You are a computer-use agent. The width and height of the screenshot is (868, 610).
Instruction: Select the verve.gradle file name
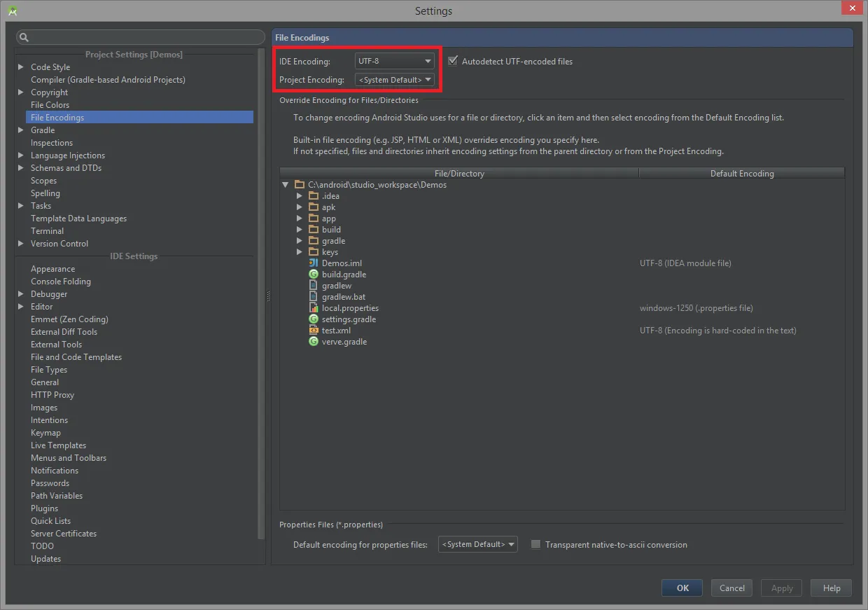(x=344, y=342)
